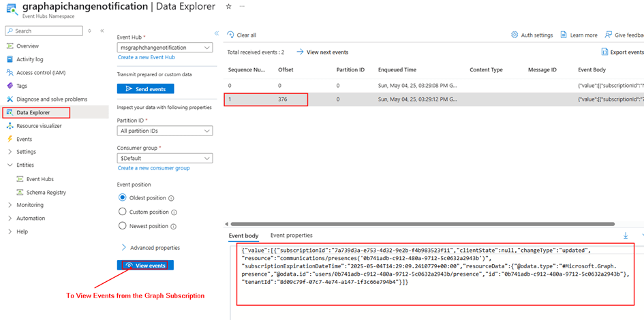The image size is (644, 320).
Task: Select Newest position radio button
Action: tap(123, 226)
